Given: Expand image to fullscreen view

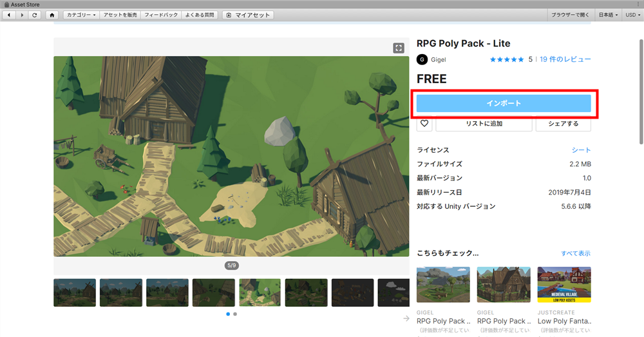Looking at the screenshot, I should click(x=399, y=48).
